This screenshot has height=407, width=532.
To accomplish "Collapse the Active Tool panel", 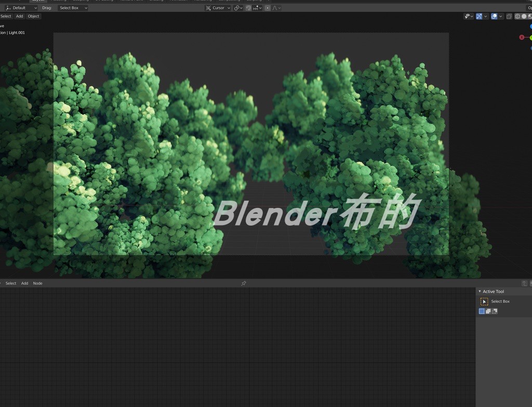I will (x=480, y=291).
